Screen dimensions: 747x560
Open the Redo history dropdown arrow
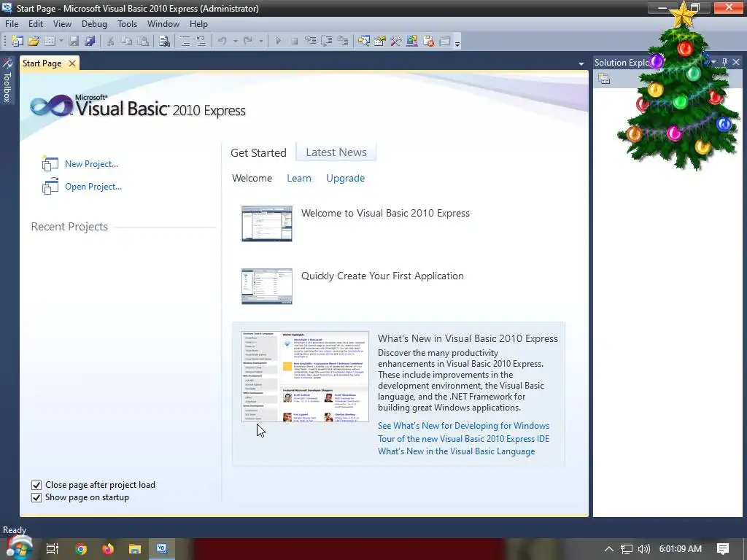coord(260,42)
